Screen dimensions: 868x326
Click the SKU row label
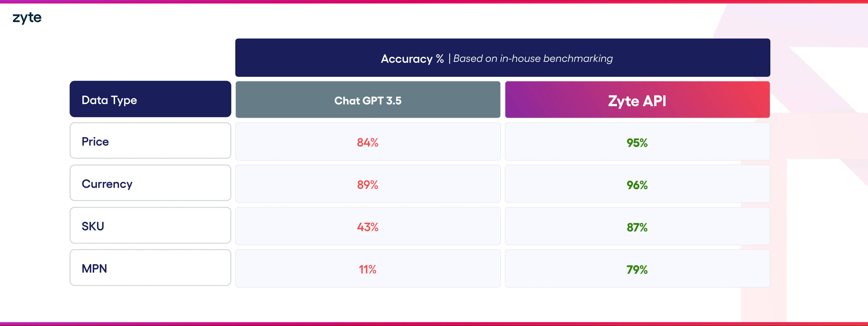tap(150, 226)
